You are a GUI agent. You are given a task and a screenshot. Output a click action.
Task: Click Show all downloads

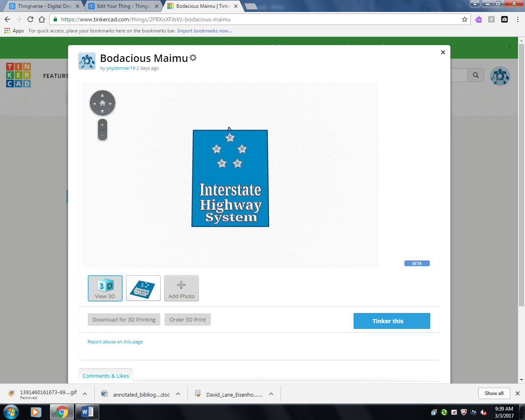click(x=494, y=393)
